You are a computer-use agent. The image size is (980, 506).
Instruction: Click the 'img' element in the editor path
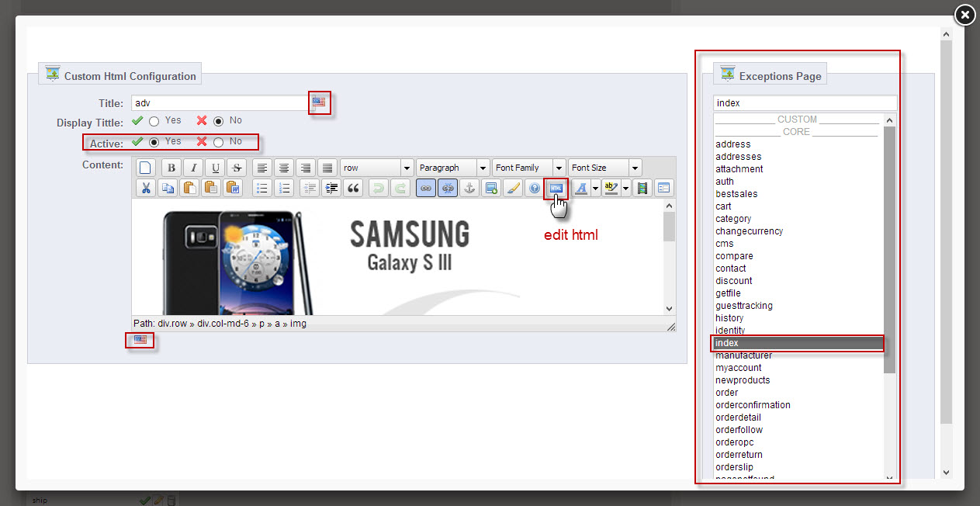coord(298,324)
